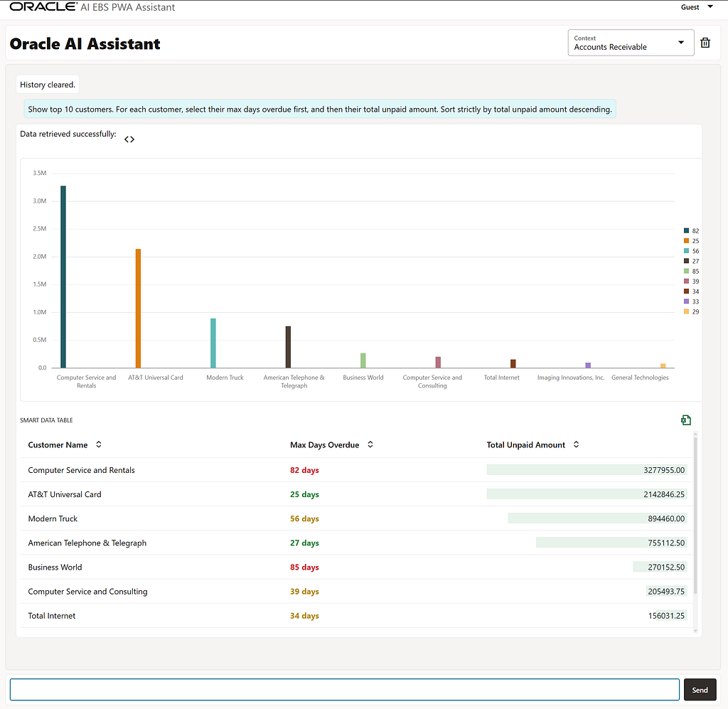Select the Computer Service and Rentals table cell
This screenshot has width=728, height=709.
(x=81, y=470)
